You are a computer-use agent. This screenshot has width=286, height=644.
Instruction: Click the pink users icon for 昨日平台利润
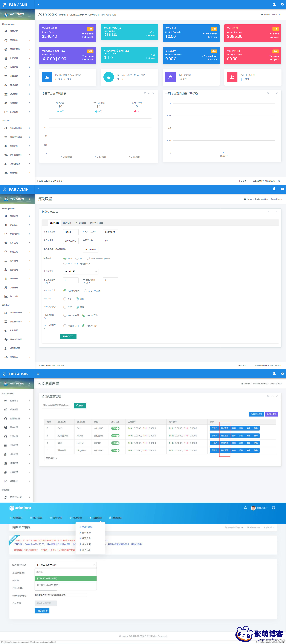(232, 77)
